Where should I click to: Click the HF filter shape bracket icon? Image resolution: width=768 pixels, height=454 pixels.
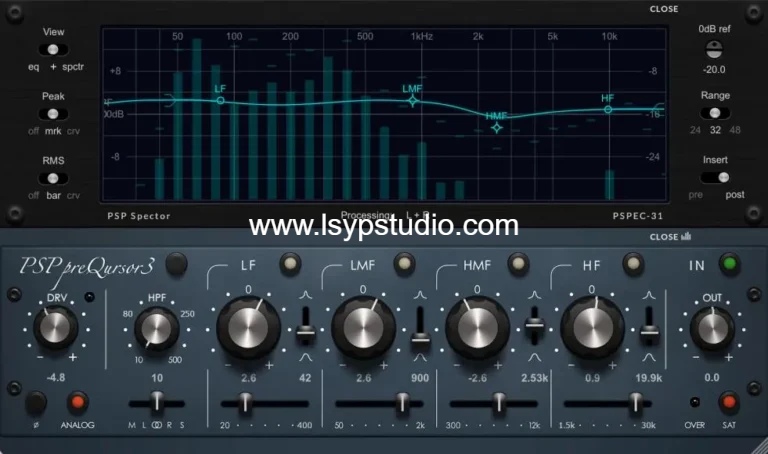pyautogui.click(x=561, y=277)
